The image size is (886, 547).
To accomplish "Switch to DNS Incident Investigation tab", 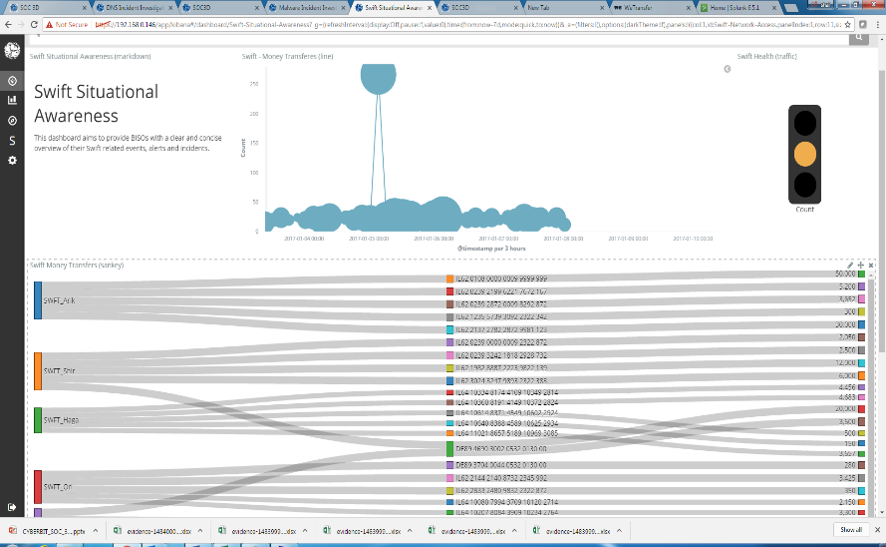I will [x=134, y=8].
